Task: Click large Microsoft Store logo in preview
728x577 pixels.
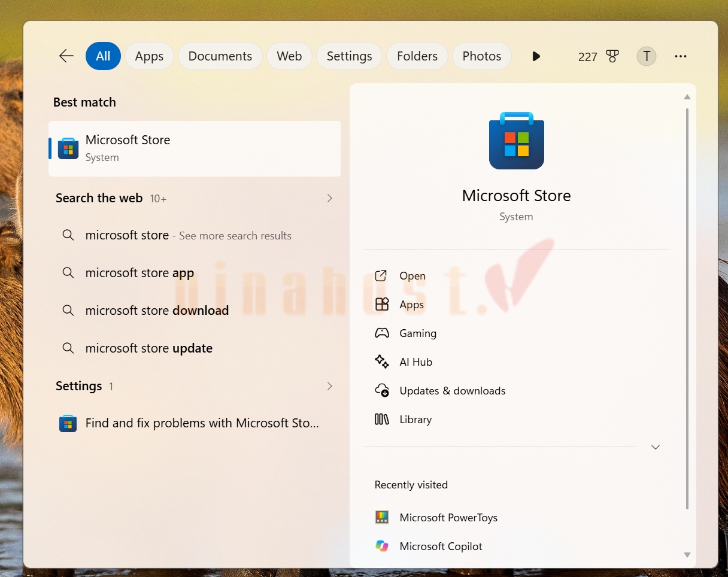Action: click(x=516, y=141)
